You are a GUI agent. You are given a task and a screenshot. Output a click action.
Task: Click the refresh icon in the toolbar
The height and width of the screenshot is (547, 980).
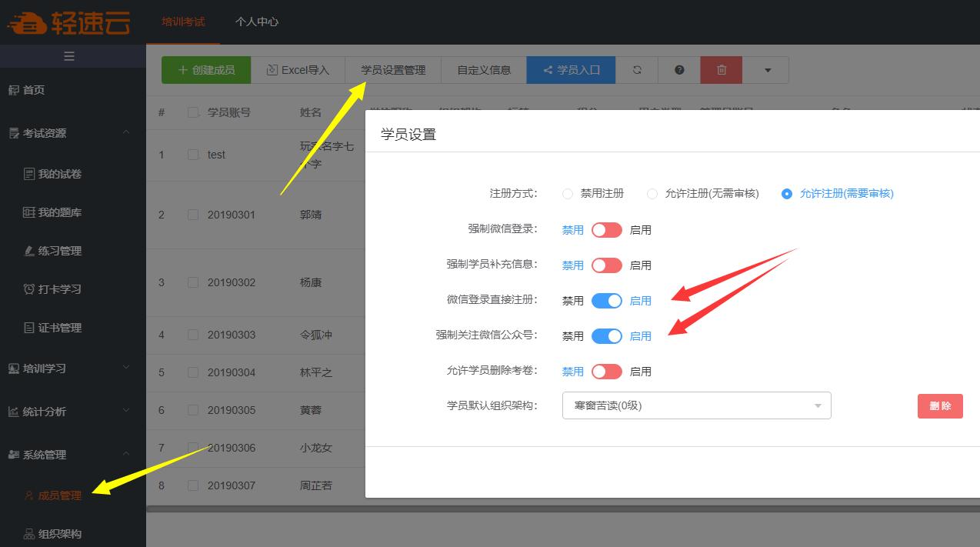[x=637, y=69]
